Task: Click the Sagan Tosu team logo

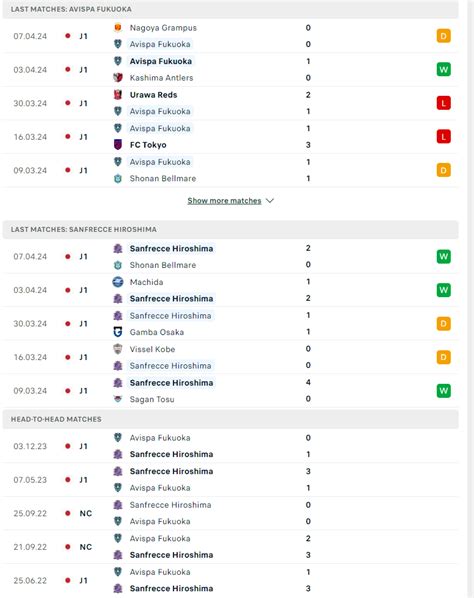Action: point(118,399)
